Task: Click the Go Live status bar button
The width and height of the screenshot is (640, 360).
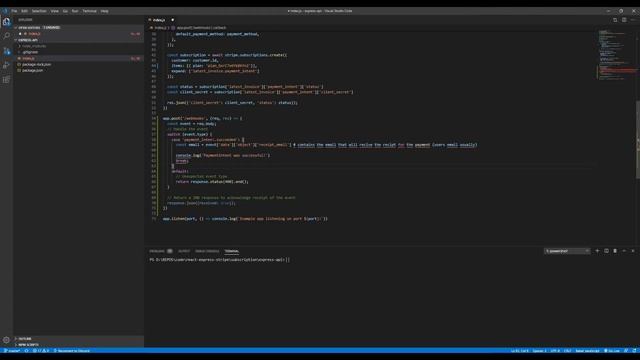Action: point(612,351)
